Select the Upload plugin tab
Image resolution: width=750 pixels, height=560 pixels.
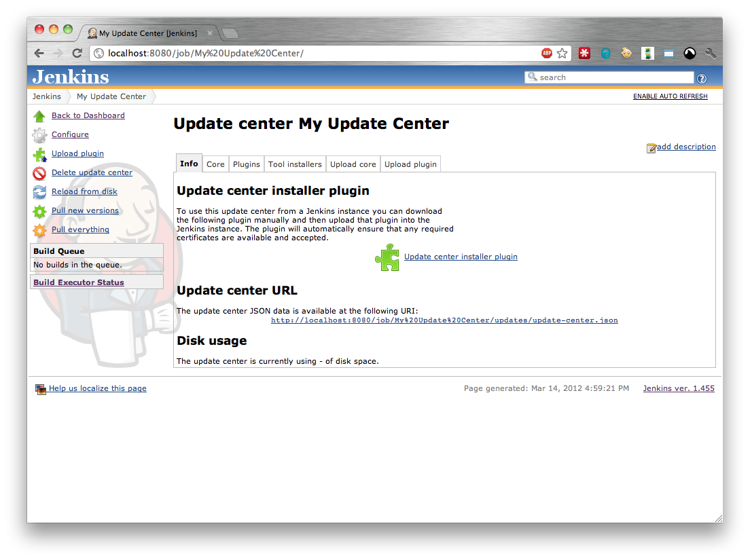tap(410, 164)
